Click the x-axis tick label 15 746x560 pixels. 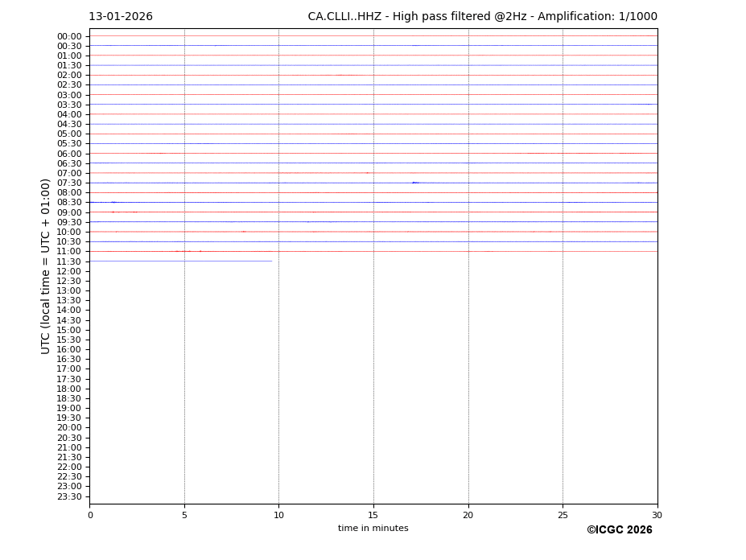373,515
